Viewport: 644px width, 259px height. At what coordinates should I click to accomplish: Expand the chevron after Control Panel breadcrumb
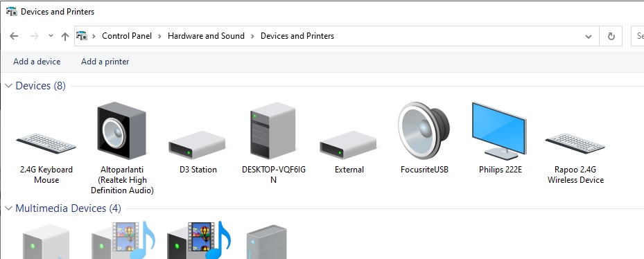(x=159, y=36)
